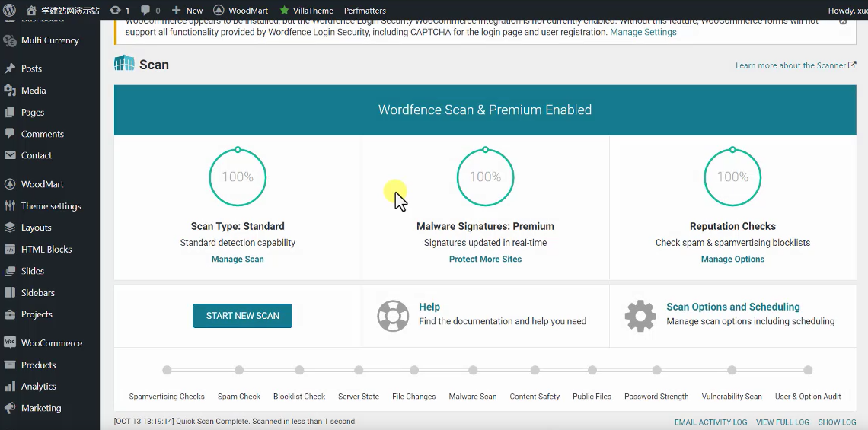Click the HTML Blocks code icon
868x430 pixels.
9,249
